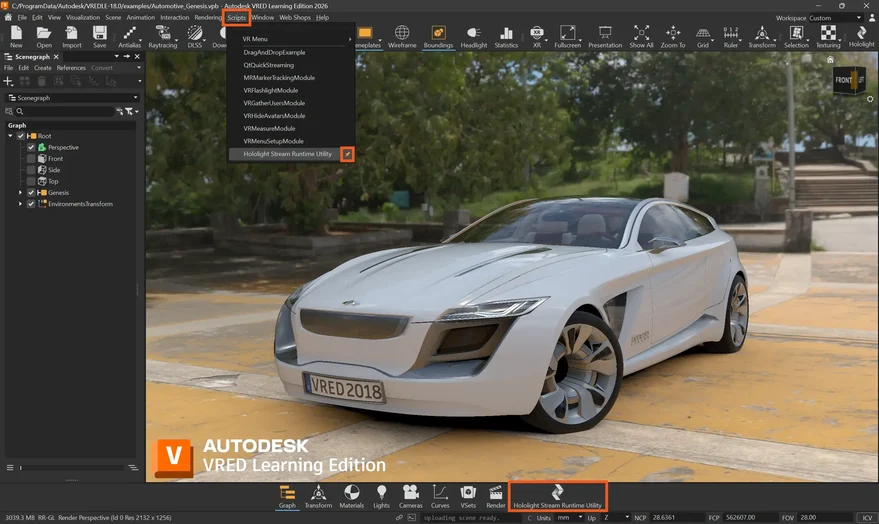Open the Scripts menu
The image size is (879, 524).
coord(237,17)
